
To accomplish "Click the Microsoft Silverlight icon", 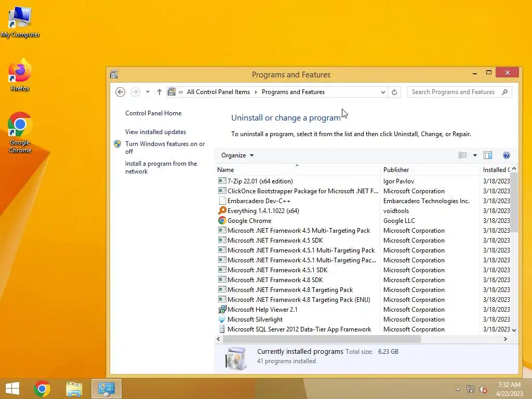I will coord(222,320).
